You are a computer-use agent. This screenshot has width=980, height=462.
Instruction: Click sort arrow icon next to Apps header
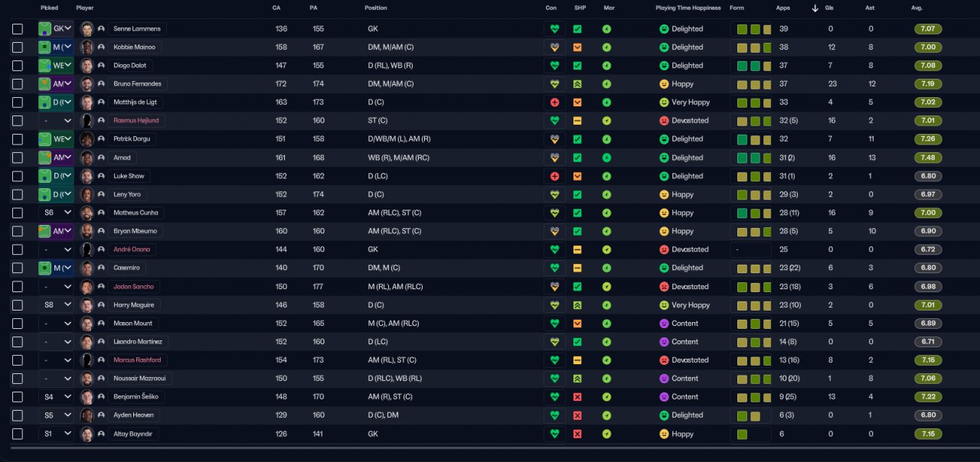point(815,8)
